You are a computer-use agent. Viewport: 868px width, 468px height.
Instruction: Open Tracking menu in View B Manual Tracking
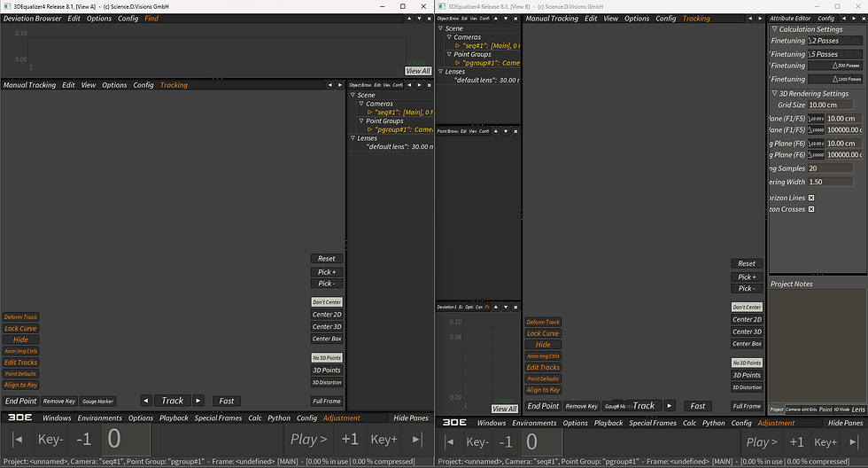point(696,19)
